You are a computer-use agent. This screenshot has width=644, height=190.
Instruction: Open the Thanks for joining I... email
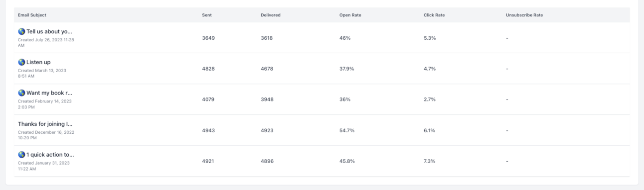(x=45, y=124)
